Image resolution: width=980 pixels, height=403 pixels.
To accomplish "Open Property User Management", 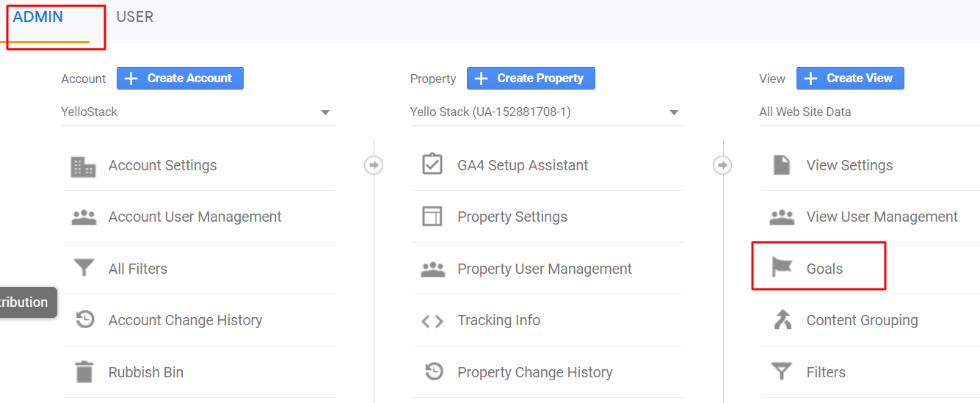I will coord(544,269).
